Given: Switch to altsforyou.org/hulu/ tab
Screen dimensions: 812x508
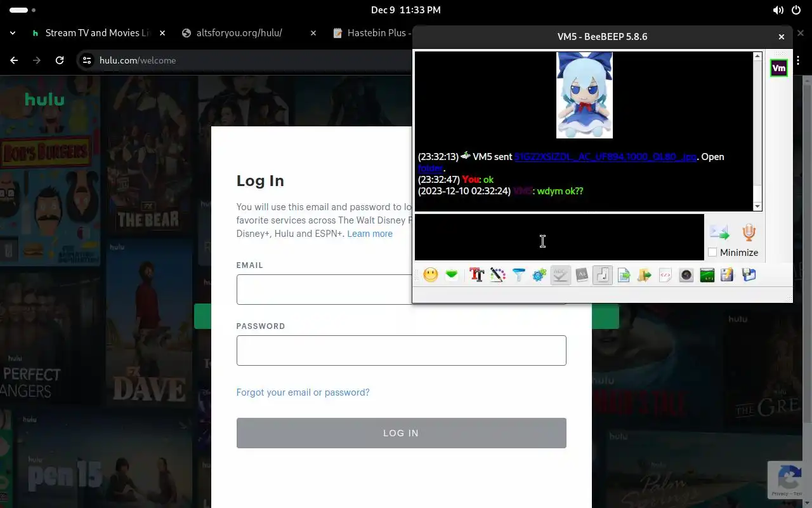Looking at the screenshot, I should coord(239,33).
